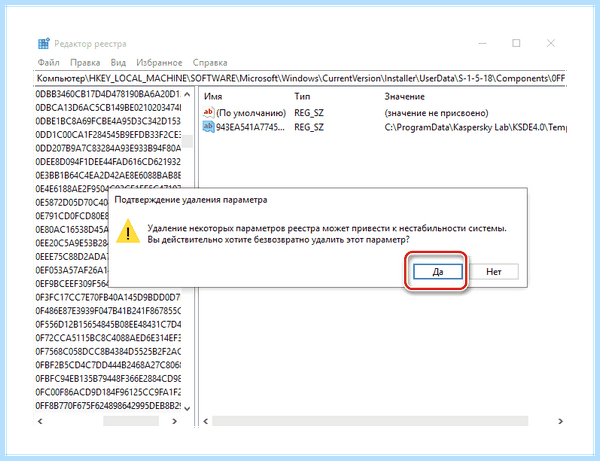
Task: Click the '(значение не присвоено)' data cell
Action: pyautogui.click(x=436, y=113)
